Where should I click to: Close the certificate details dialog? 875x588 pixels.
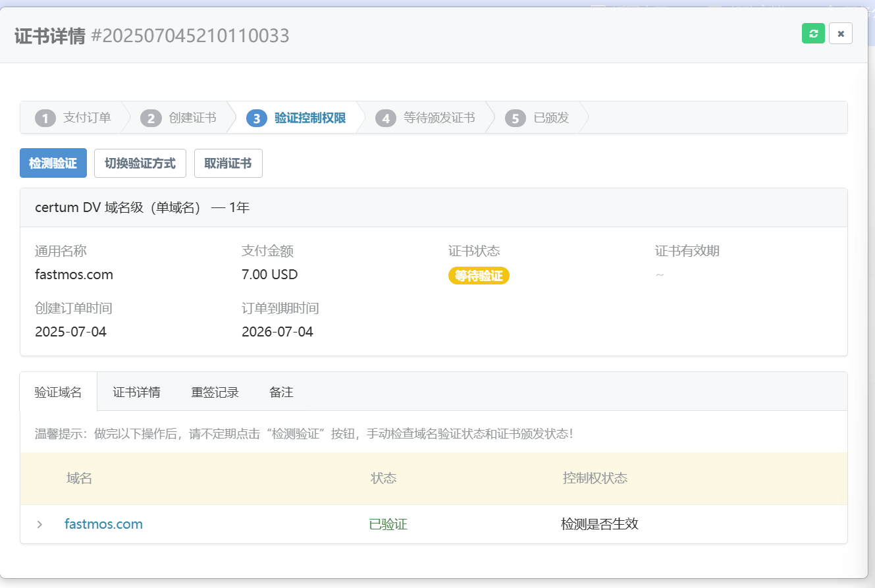point(840,34)
